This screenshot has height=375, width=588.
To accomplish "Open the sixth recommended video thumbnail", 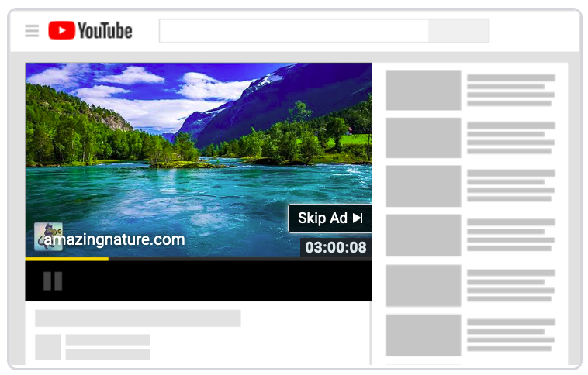I will [424, 335].
